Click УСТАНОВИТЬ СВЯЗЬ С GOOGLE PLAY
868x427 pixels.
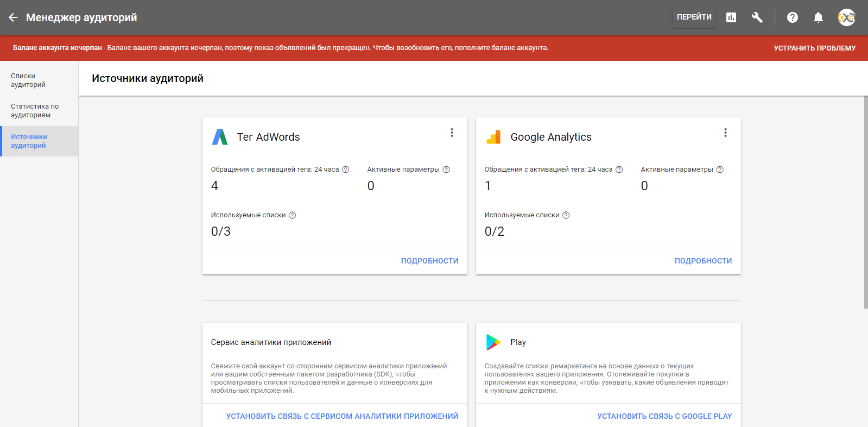pyautogui.click(x=665, y=416)
